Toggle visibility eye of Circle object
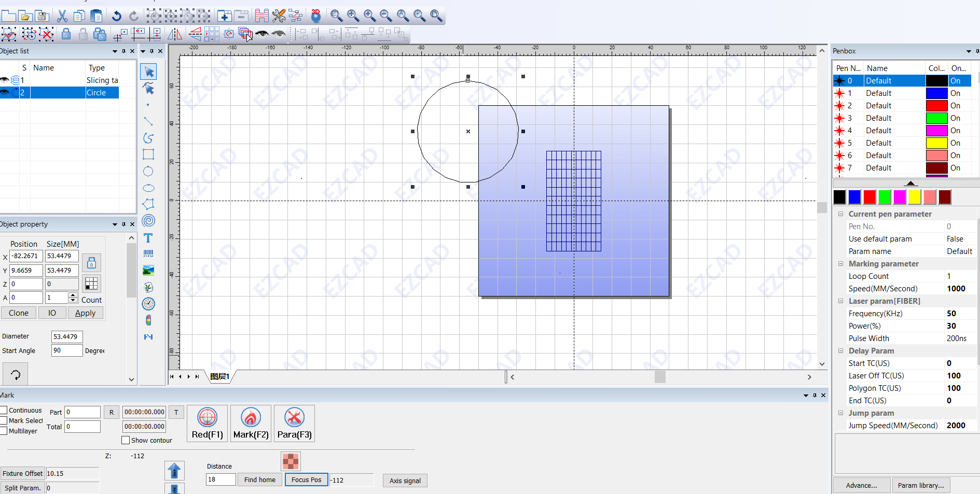This screenshot has height=494, width=980. [5, 92]
